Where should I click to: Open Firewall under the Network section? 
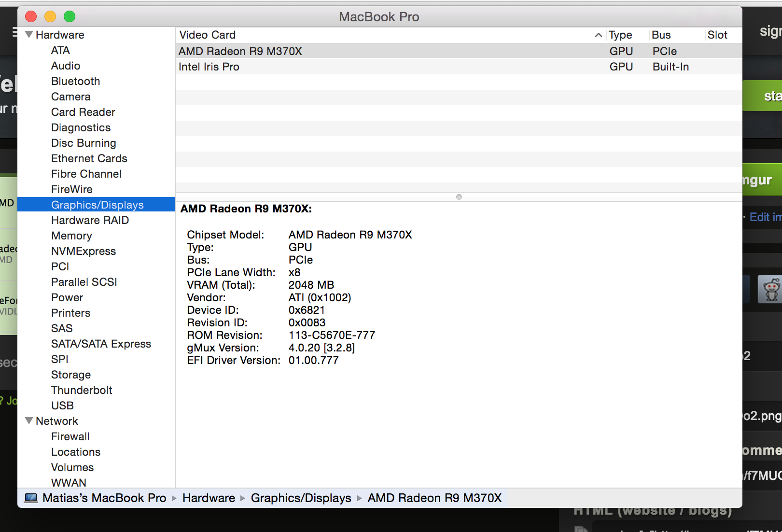[x=70, y=436]
